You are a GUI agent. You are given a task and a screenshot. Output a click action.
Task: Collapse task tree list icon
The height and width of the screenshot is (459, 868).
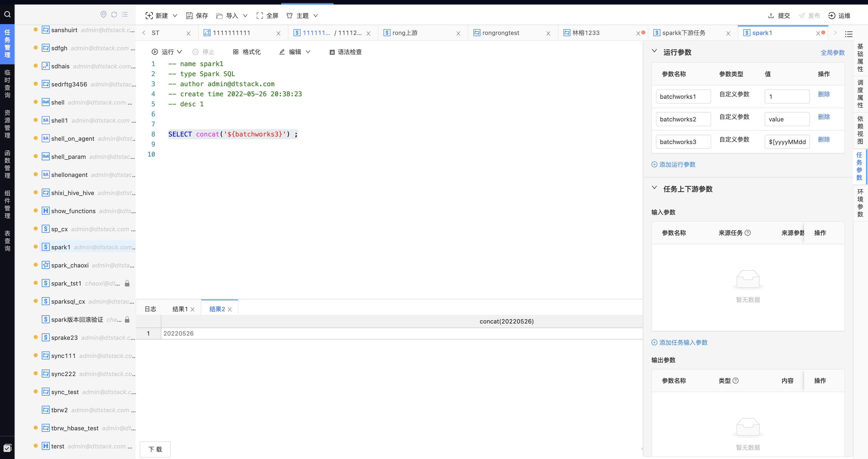pyautogui.click(x=125, y=14)
